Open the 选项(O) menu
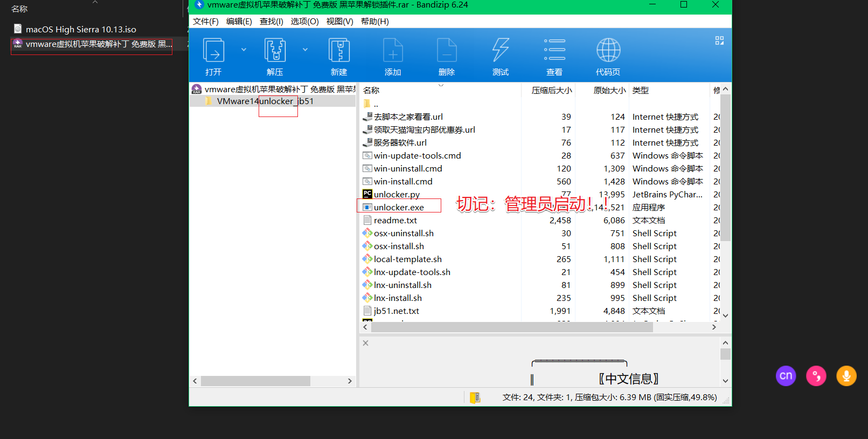 point(305,22)
